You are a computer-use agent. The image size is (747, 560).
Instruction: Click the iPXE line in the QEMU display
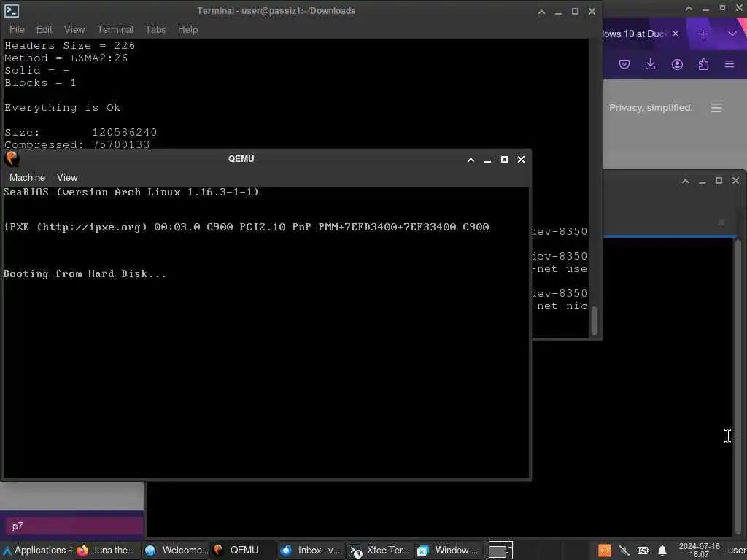click(247, 227)
